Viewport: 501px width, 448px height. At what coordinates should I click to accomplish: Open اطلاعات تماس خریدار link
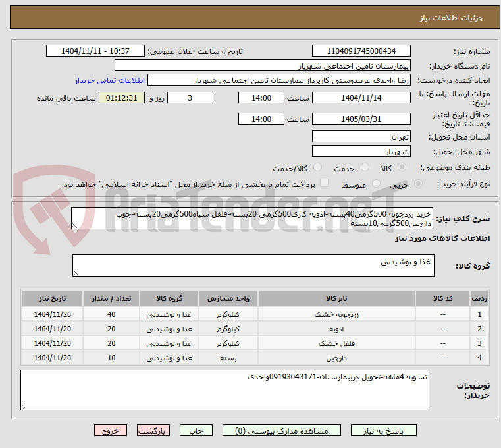109,80
